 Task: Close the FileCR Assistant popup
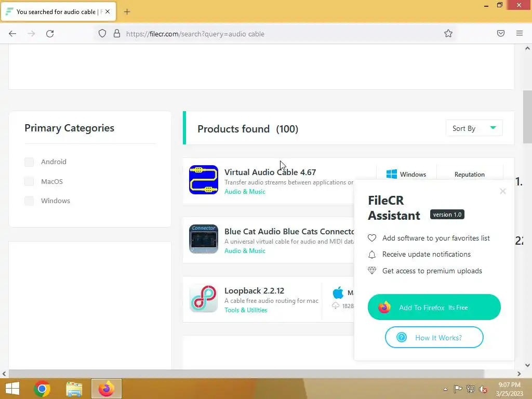(503, 191)
